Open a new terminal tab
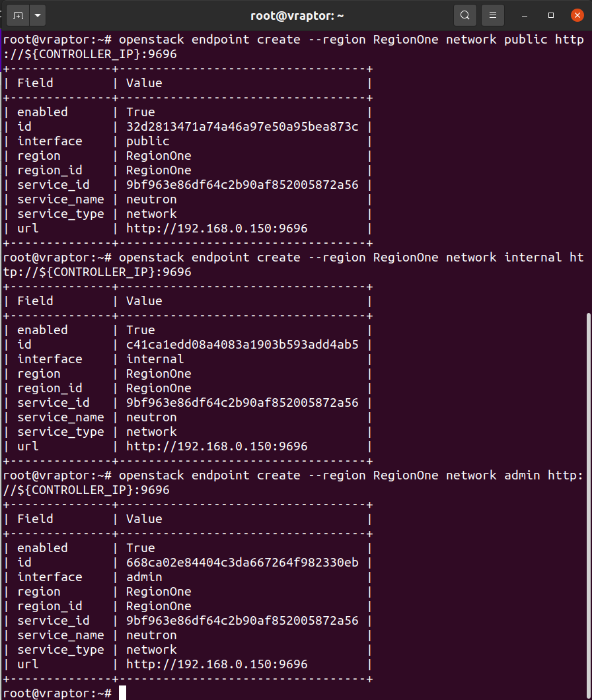 coord(18,16)
